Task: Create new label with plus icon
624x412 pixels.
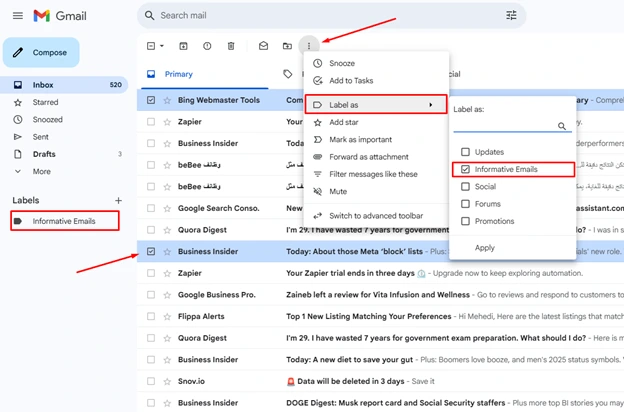Action: (118, 201)
